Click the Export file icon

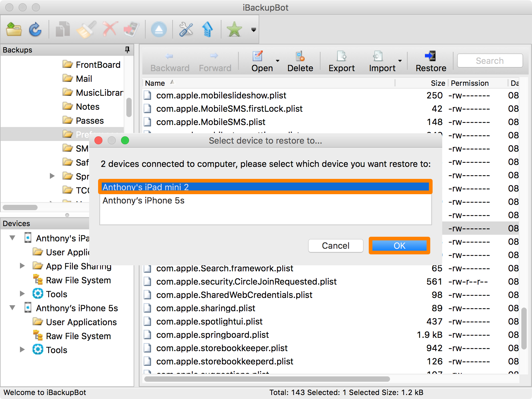341,56
